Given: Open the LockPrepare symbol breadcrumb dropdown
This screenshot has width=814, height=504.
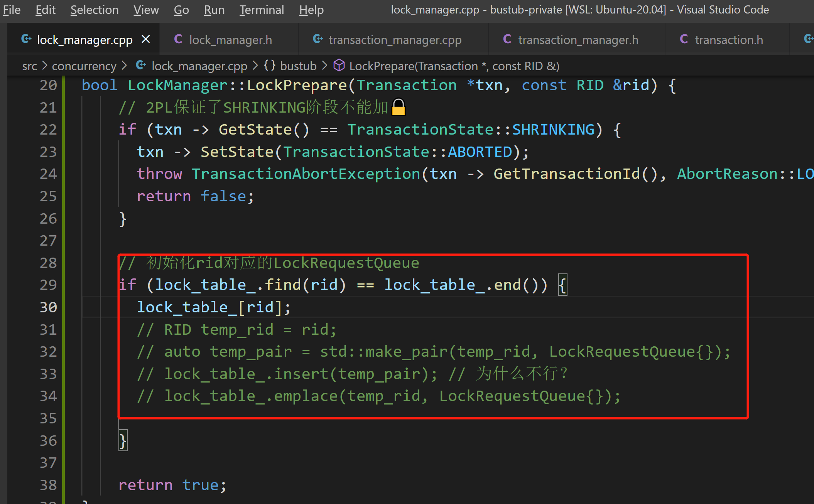Looking at the screenshot, I should (x=454, y=66).
